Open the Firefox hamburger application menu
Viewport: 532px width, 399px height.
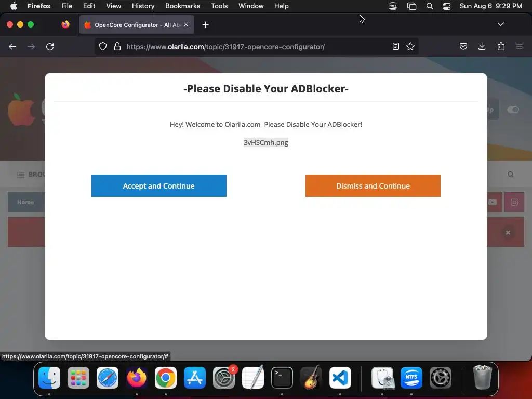tap(520, 46)
